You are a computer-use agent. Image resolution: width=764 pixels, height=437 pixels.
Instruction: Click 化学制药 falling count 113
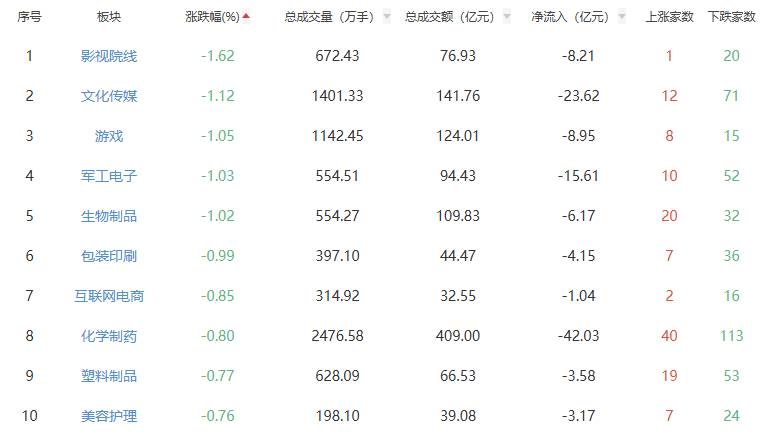click(x=731, y=336)
